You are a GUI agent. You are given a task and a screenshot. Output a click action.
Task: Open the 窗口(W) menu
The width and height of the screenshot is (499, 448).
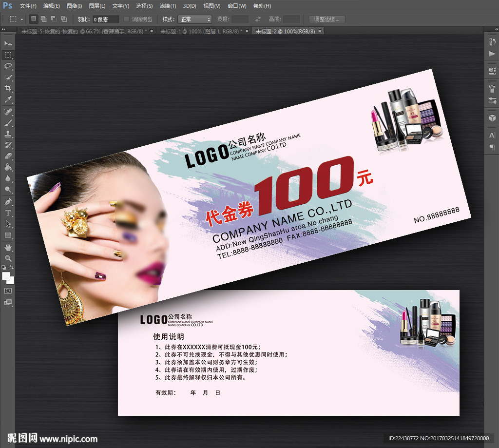click(237, 6)
